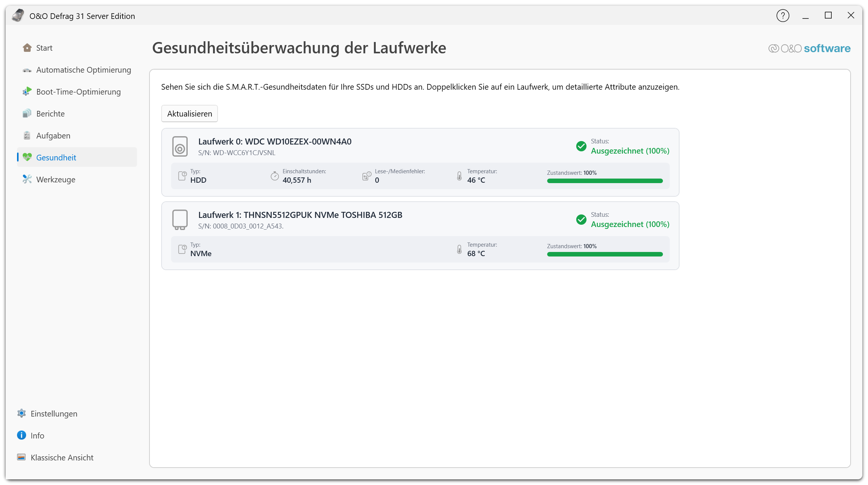Viewport: 868px width, 485px height.
Task: Click serial number 0008_0D03_0012_A543.
Action: pos(248,226)
